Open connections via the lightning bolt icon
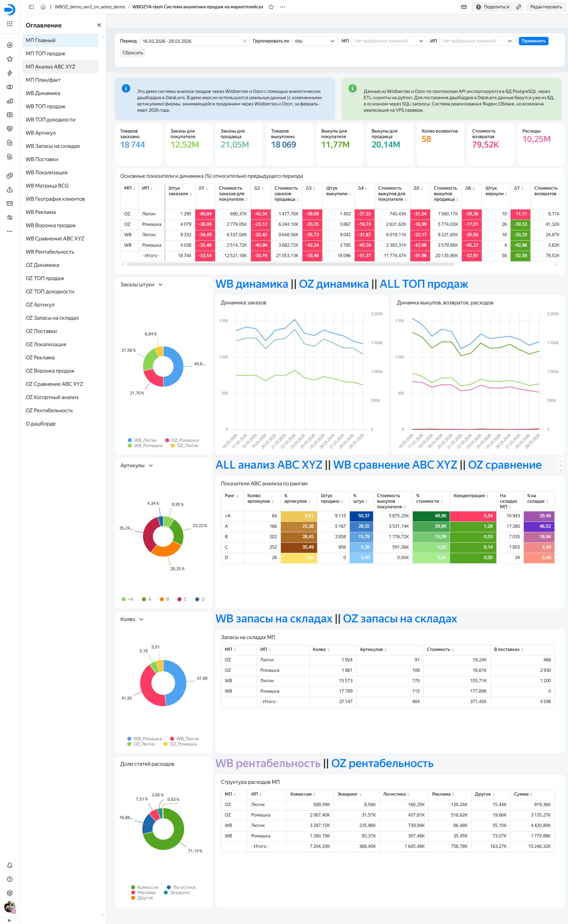 (x=10, y=73)
